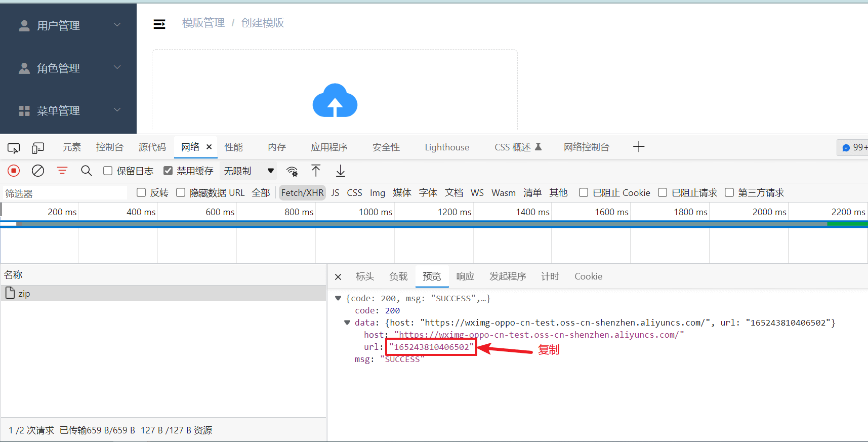
Task: Click the record network log icon
Action: point(14,171)
